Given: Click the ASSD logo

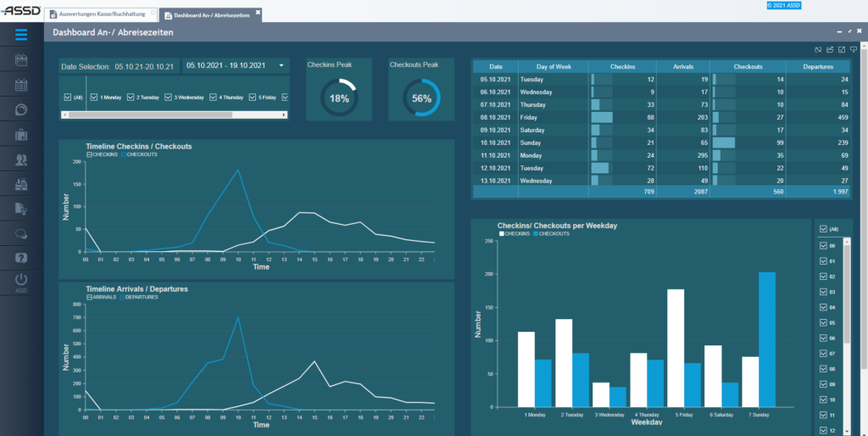Looking at the screenshot, I should 21,11.
